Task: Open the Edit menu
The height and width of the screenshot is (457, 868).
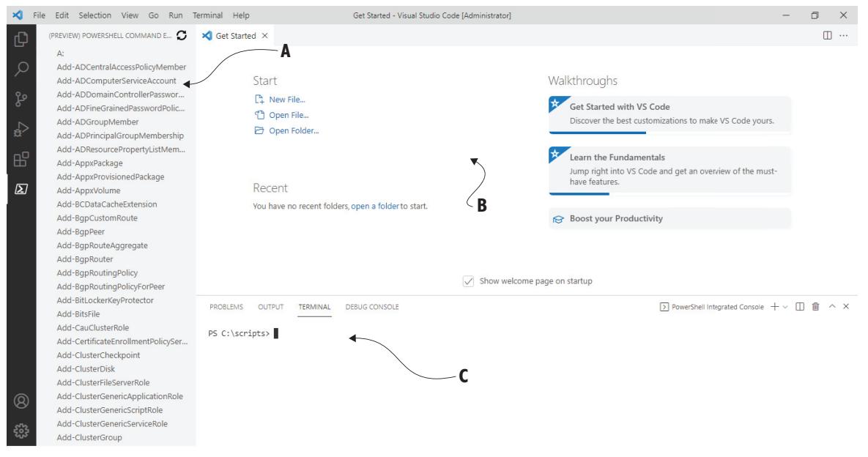Action: point(62,15)
